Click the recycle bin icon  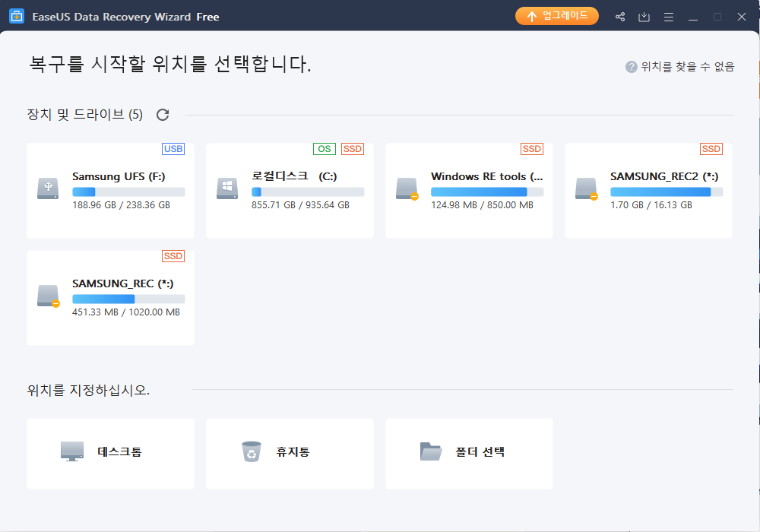coord(252,451)
